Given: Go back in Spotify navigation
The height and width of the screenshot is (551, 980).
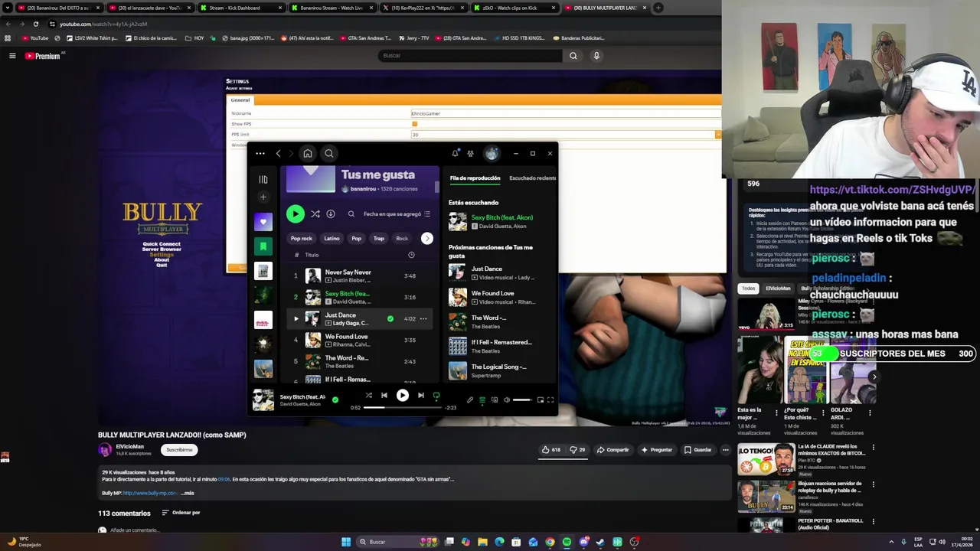Looking at the screenshot, I should 279,154.
